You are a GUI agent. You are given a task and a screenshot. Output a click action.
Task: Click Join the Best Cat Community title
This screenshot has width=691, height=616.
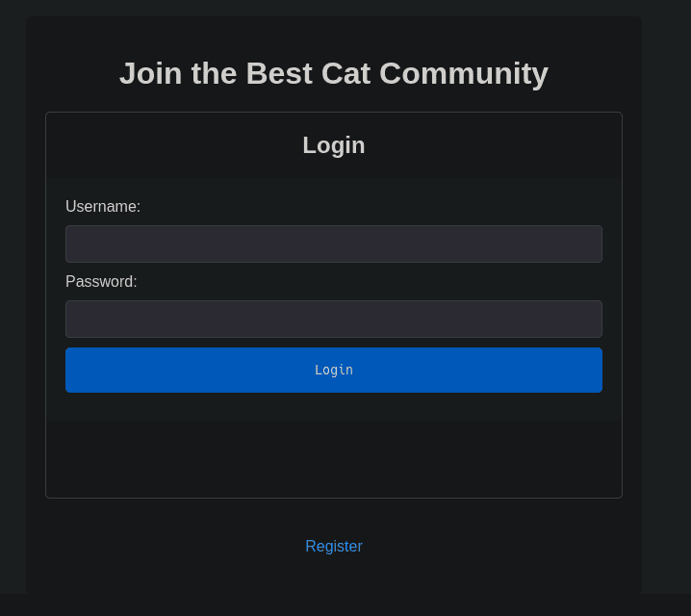pyautogui.click(x=334, y=73)
